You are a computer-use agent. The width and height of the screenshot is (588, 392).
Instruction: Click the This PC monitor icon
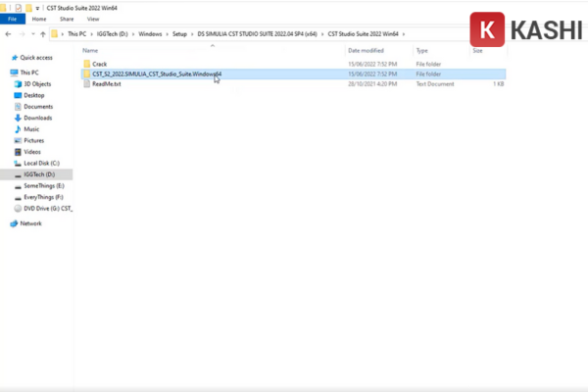(14, 73)
